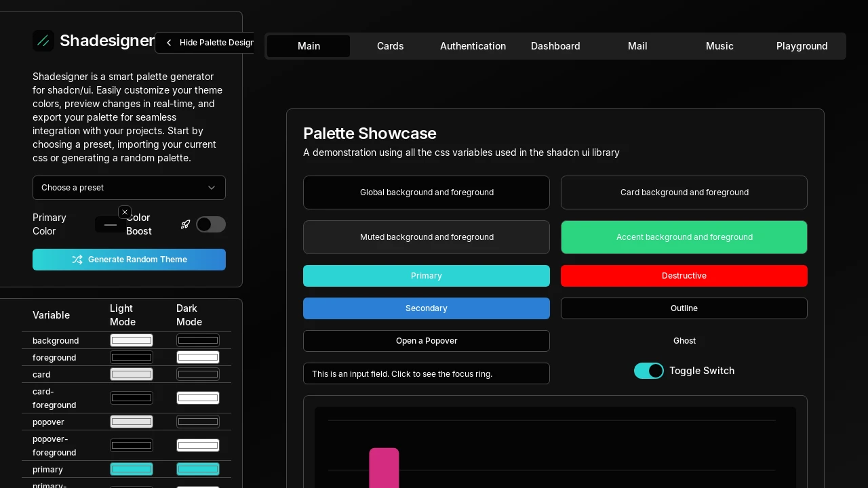The image size is (868, 488).
Task: Focus the input field in showcase
Action: pos(427,373)
